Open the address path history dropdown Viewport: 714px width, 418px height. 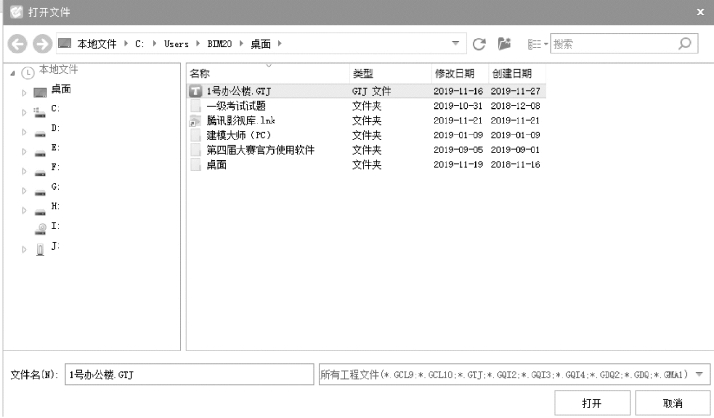455,43
